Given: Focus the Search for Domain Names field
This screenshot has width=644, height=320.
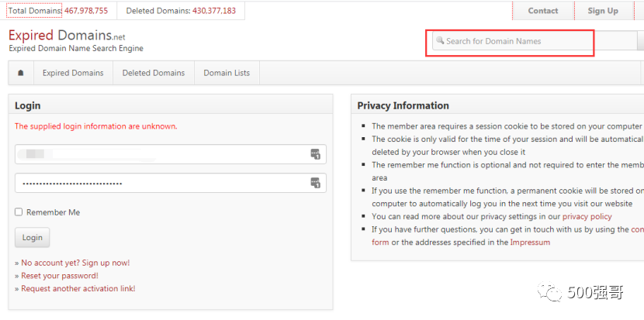Looking at the screenshot, I should [x=535, y=40].
